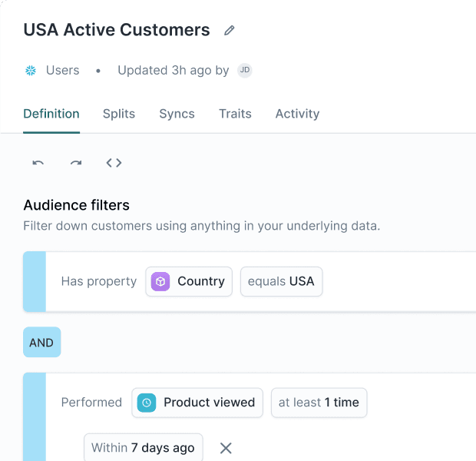Open the Product viewed event selector
The width and height of the screenshot is (476, 461).
[x=197, y=403]
